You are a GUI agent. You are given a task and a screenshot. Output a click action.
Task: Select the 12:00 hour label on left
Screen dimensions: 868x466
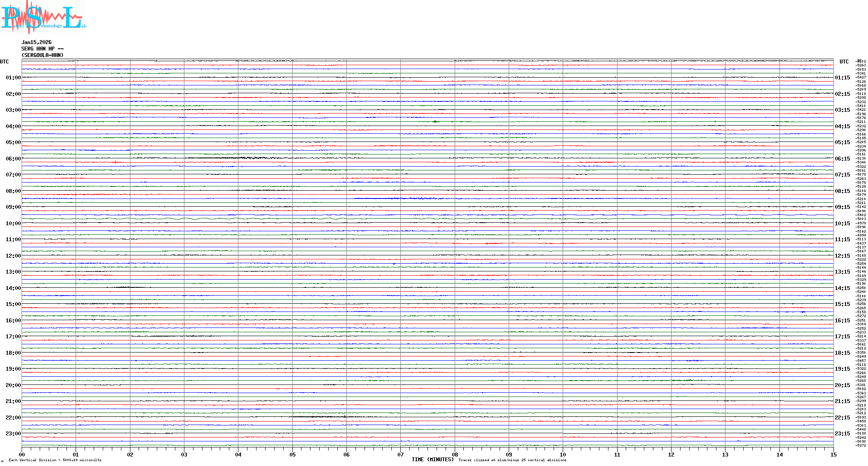click(13, 256)
